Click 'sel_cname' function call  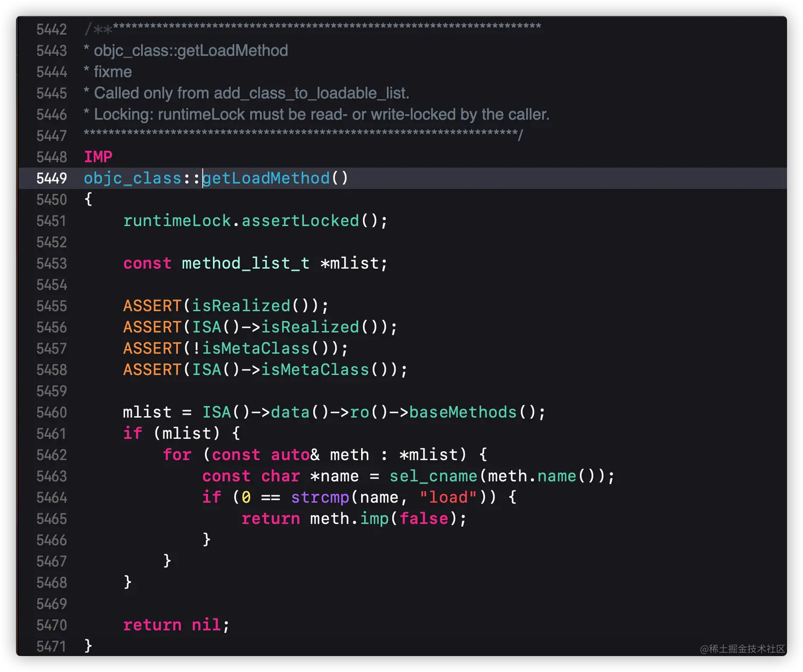(433, 476)
